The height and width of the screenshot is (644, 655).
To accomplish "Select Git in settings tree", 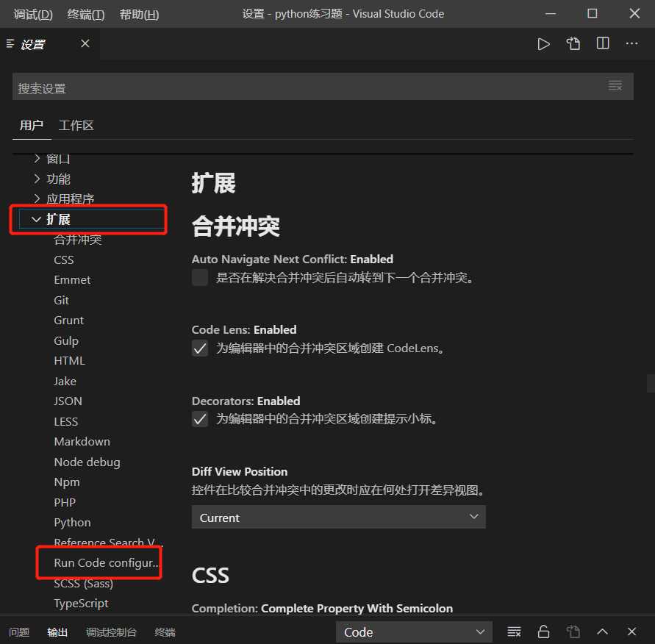I will (62, 300).
